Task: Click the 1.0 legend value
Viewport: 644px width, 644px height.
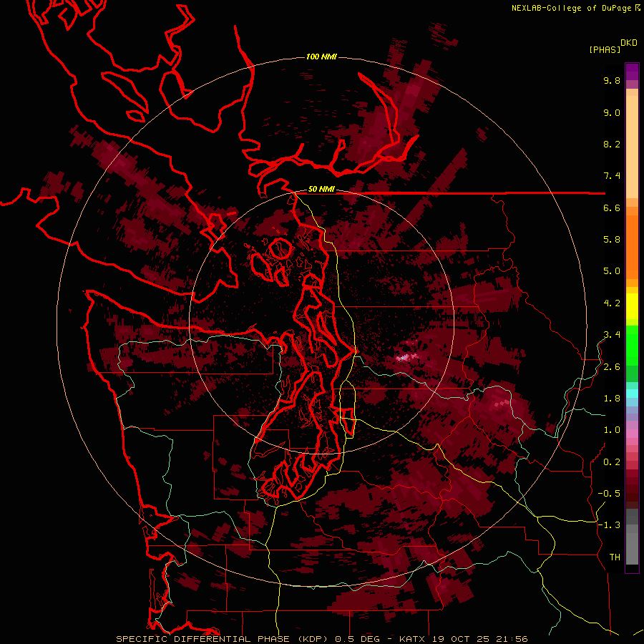Action: (612, 430)
